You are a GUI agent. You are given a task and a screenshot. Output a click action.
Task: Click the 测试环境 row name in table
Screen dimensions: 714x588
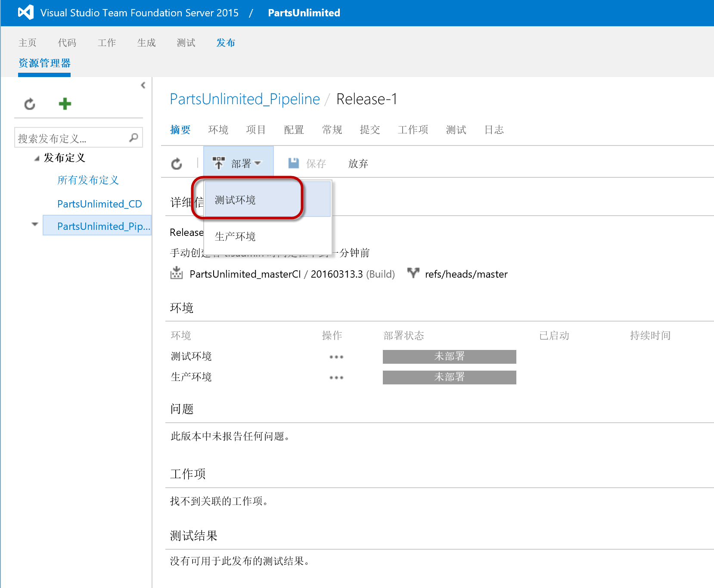tap(191, 356)
